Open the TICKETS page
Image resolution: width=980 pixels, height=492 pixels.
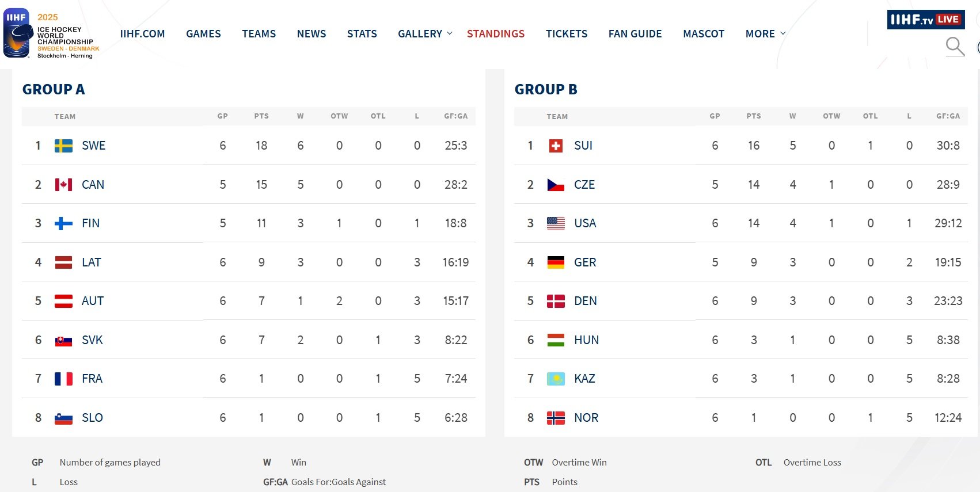(567, 34)
